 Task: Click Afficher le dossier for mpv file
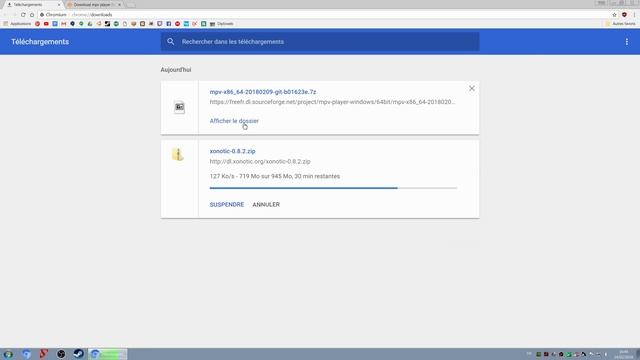[x=234, y=121]
